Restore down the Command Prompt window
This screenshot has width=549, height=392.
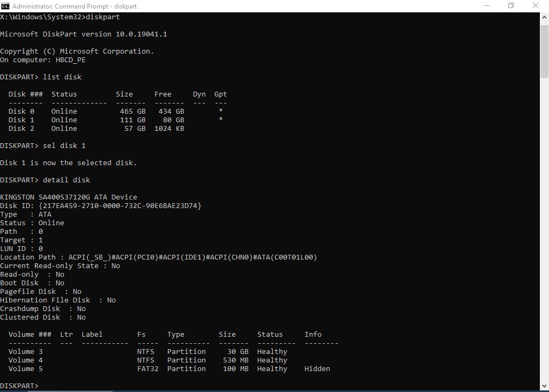click(511, 6)
